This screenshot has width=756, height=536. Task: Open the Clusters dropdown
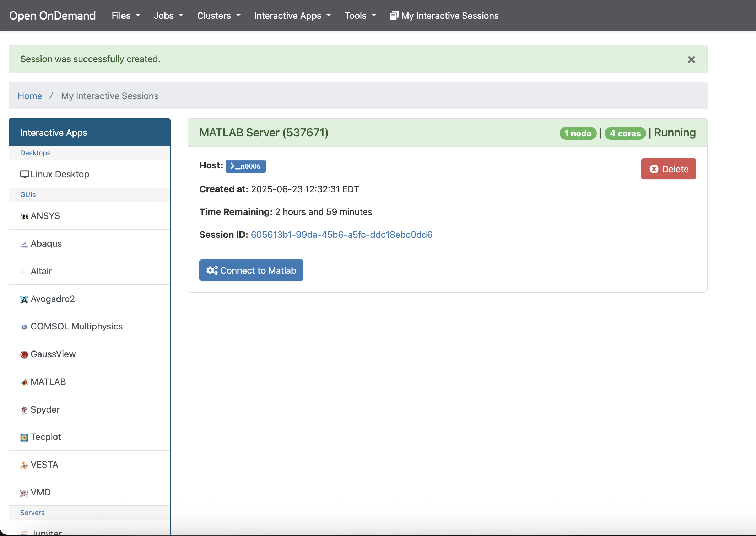tap(219, 16)
